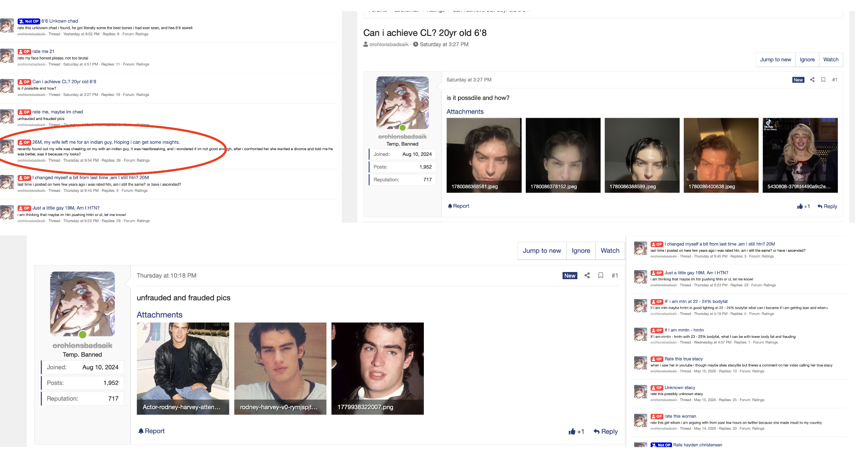Click the OP badge beside 'Rate this true stacy'
This screenshot has height=453, width=868.
pyautogui.click(x=657, y=359)
